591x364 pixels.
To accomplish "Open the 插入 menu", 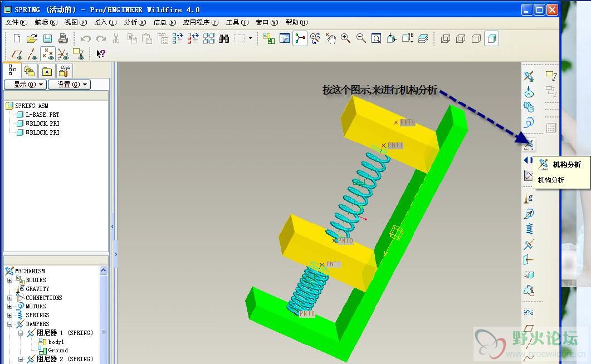I will click(105, 23).
